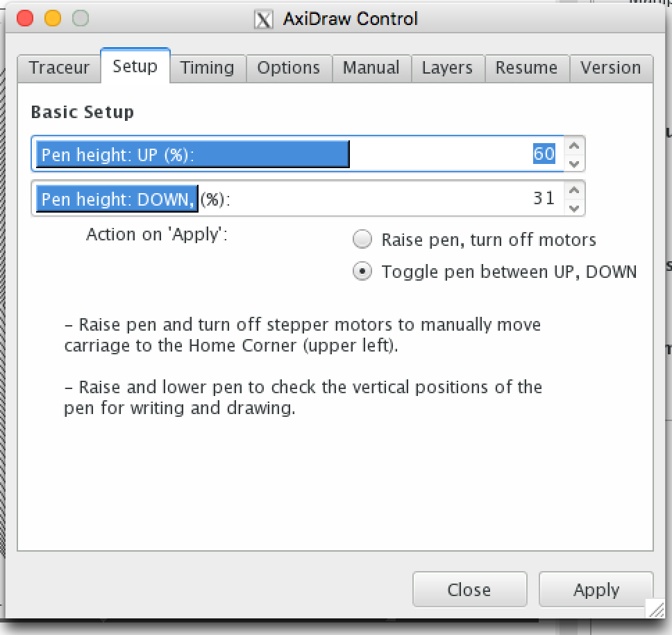Decrease Pen height DOWN value
672x635 pixels.
click(x=574, y=208)
